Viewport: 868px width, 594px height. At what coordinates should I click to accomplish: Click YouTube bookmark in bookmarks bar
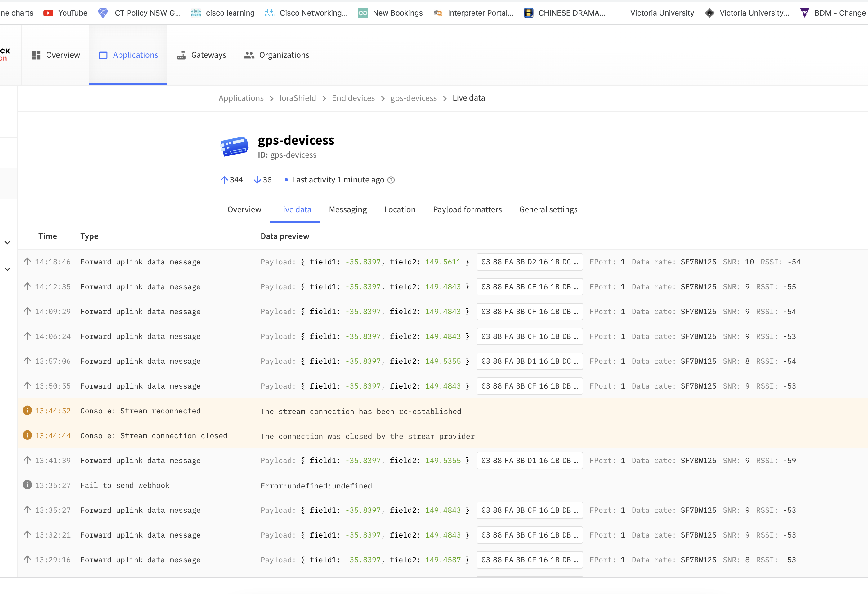point(65,13)
